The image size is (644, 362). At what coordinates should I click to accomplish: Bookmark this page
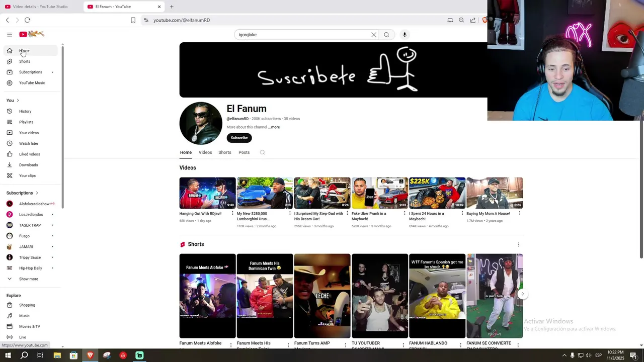click(133, 20)
